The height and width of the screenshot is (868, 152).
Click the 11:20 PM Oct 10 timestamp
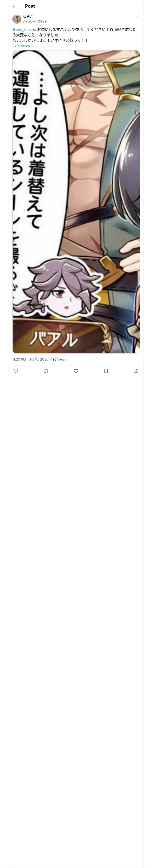pyautogui.click(x=30, y=359)
